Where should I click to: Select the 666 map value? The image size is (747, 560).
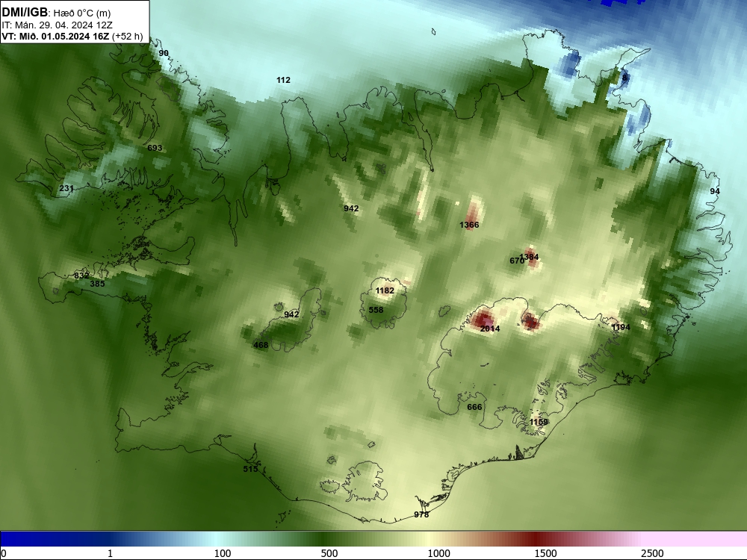474,407
